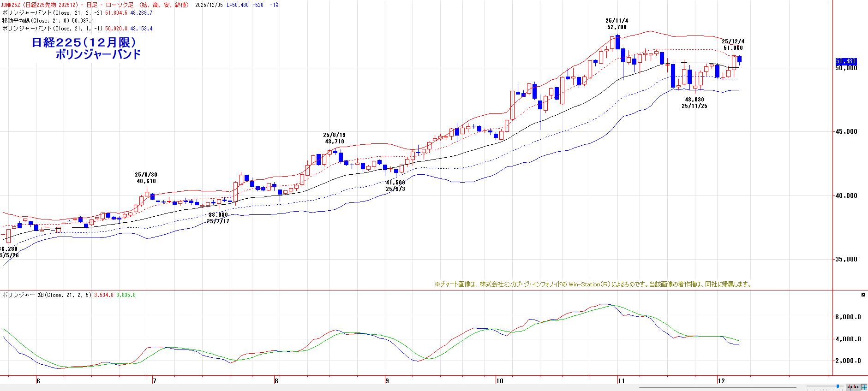Select the ボリンジャーバンド(Close, 21, 2, -2) legend
The height and width of the screenshot is (391, 868).
coord(53,13)
